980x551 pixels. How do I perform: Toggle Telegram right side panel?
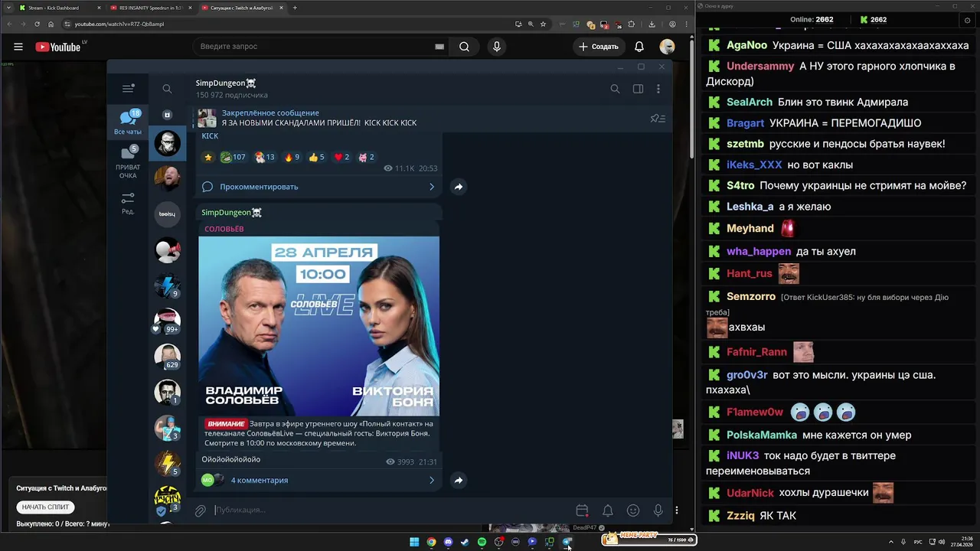(x=638, y=89)
